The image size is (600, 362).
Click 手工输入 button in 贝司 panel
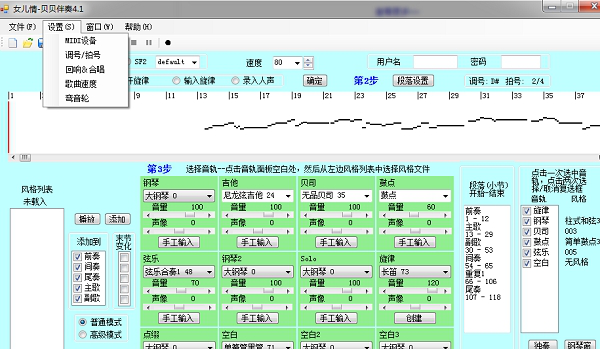pos(335,242)
